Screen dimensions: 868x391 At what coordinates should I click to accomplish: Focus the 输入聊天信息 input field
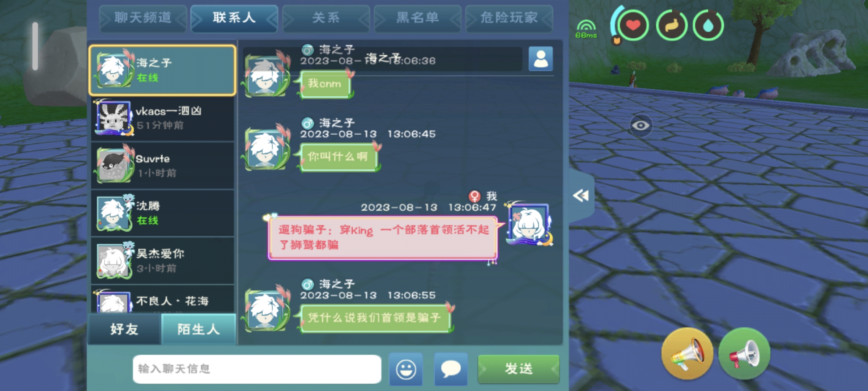(x=257, y=369)
